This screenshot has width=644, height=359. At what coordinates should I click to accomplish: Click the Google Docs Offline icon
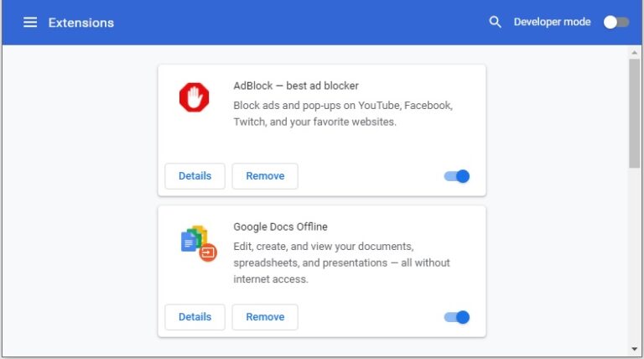pyautogui.click(x=198, y=242)
